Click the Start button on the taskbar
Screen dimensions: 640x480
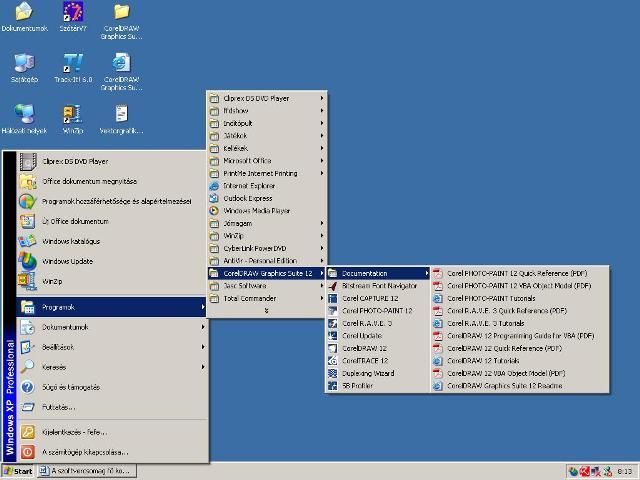[18, 471]
